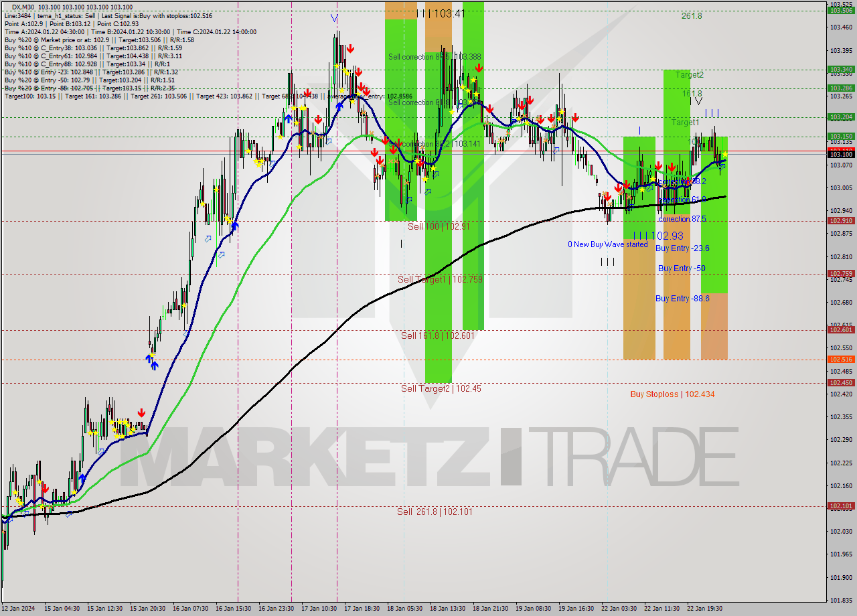Image resolution: width=857 pixels, height=616 pixels.
Task: Click the green 103.340 price tag
Action: pos(841,69)
